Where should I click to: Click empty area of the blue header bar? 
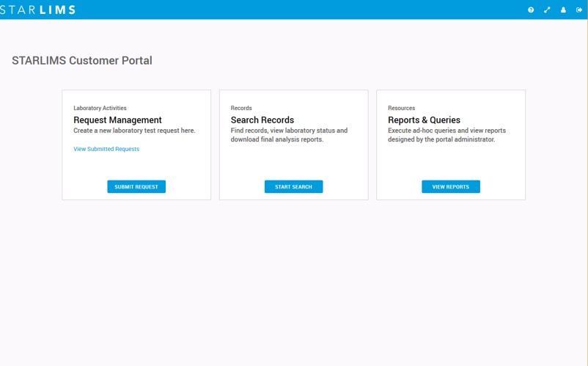tap(293, 10)
